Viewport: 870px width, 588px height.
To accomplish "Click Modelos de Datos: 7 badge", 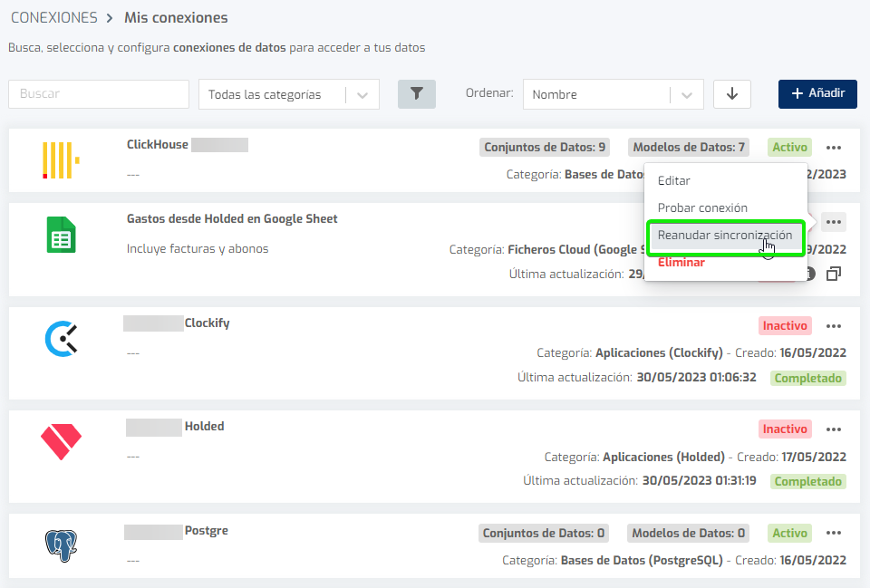I will [689, 148].
